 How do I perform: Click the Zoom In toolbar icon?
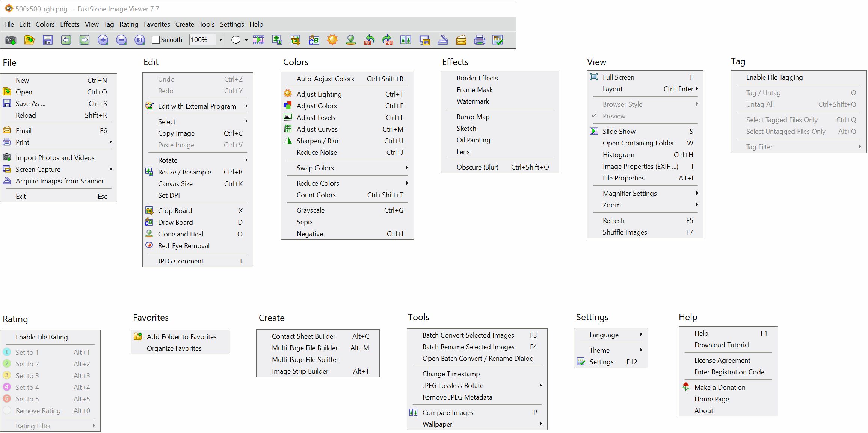(103, 40)
